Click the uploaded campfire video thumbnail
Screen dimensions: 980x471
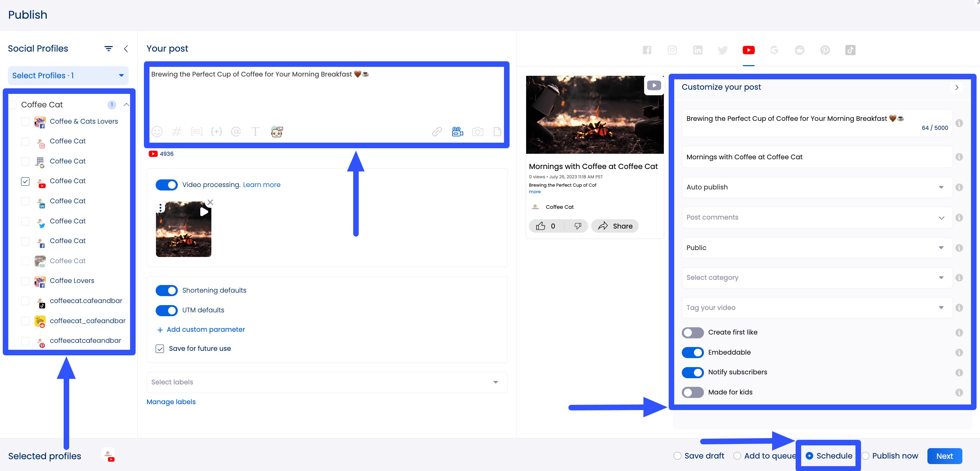coord(183,230)
